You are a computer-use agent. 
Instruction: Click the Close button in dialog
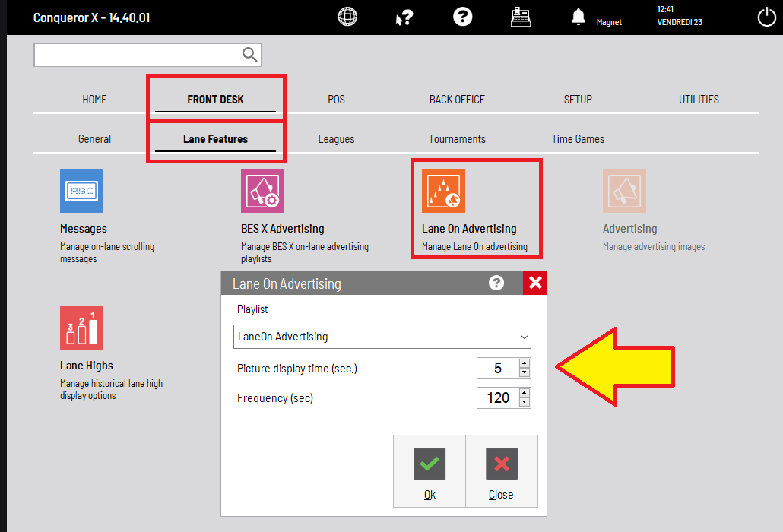pyautogui.click(x=502, y=471)
